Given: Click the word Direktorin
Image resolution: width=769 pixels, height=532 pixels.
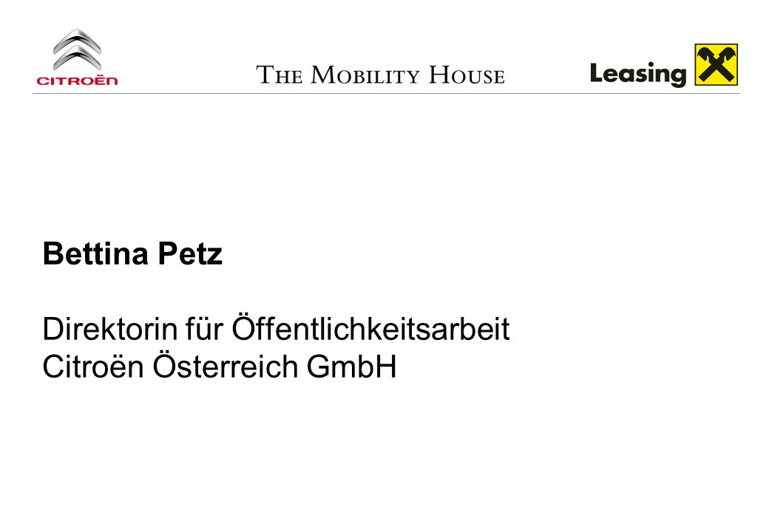Looking at the screenshot, I should [x=110, y=329].
